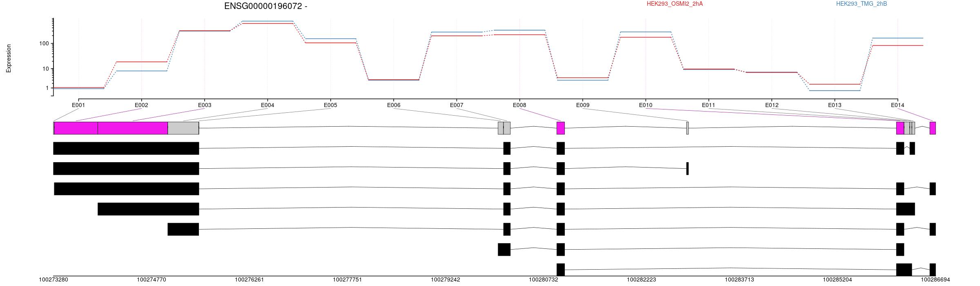This screenshot has width=980, height=286.
Task: Click the gene title ENSG00000196072 -
Action: 265,6
